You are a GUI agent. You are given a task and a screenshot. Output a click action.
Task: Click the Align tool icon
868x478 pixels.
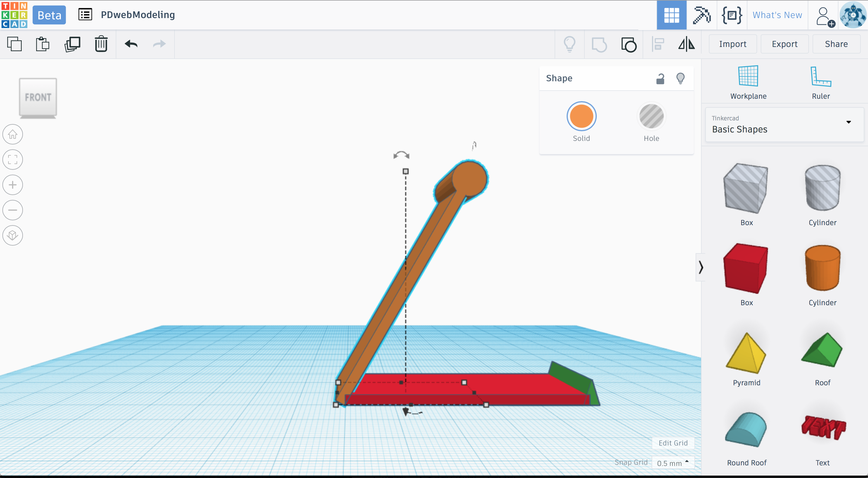click(x=657, y=44)
